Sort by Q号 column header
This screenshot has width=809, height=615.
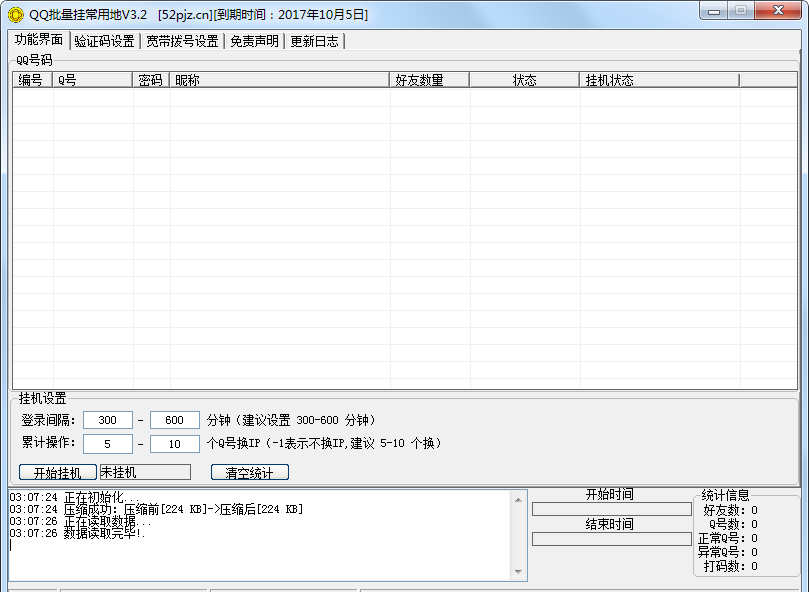(x=92, y=80)
